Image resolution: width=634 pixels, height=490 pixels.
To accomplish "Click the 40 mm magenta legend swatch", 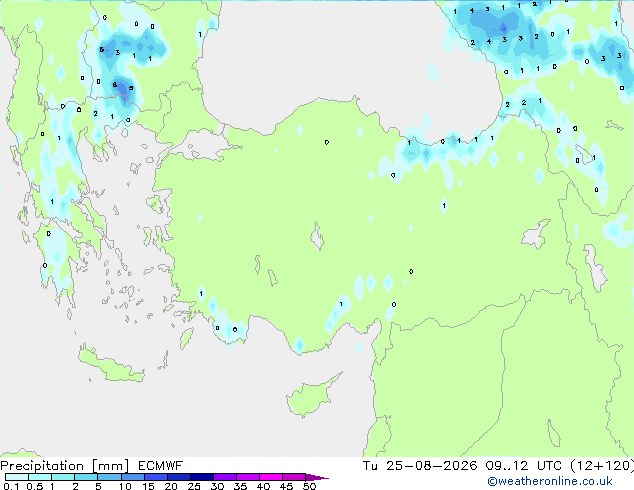I will point(271,477).
